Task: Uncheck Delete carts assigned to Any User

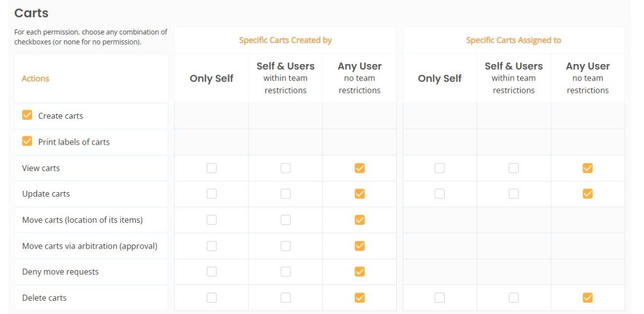Action: tap(588, 298)
